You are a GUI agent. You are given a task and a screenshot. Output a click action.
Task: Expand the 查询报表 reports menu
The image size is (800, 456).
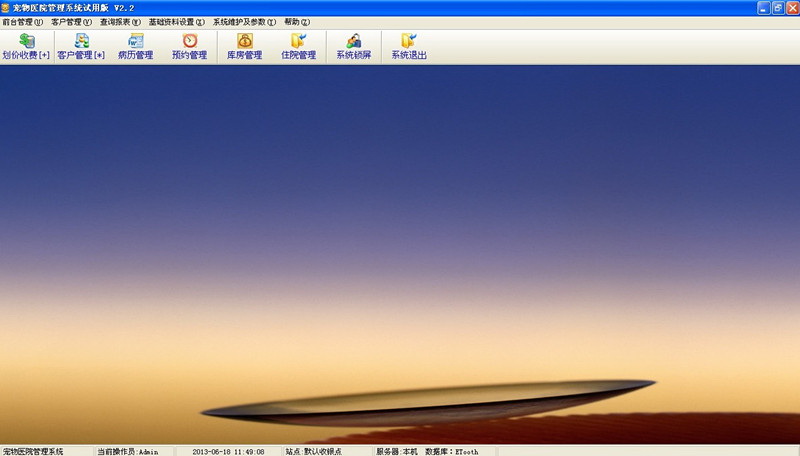[120, 22]
